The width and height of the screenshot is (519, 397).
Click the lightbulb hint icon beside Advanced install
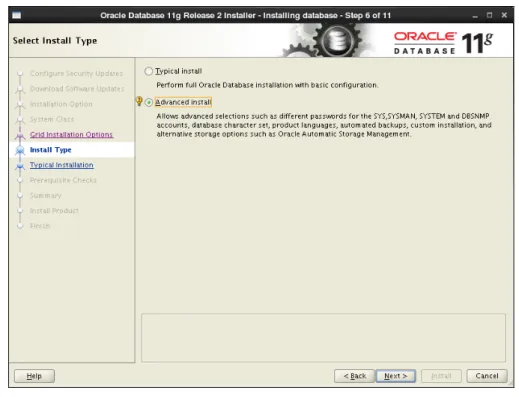tap(139, 101)
